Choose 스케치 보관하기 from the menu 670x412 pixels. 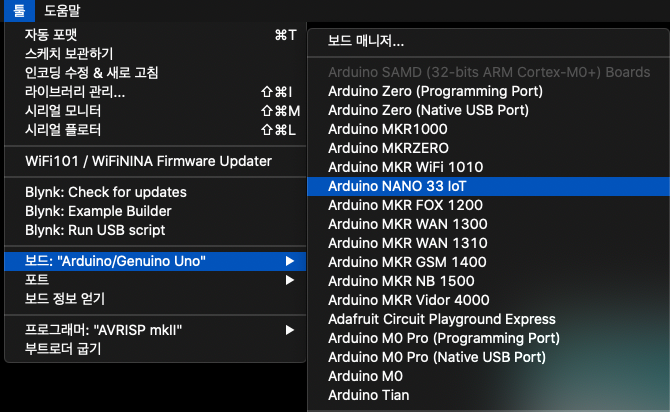coord(155,53)
